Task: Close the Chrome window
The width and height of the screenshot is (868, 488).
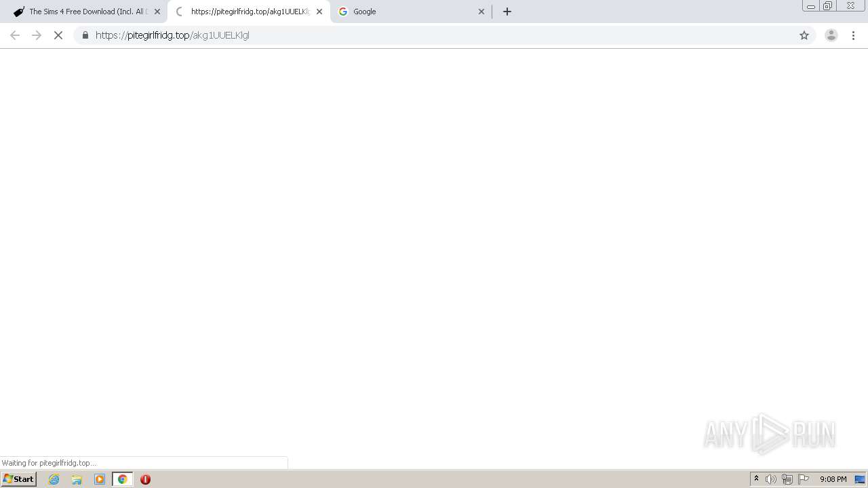Action: pos(850,5)
